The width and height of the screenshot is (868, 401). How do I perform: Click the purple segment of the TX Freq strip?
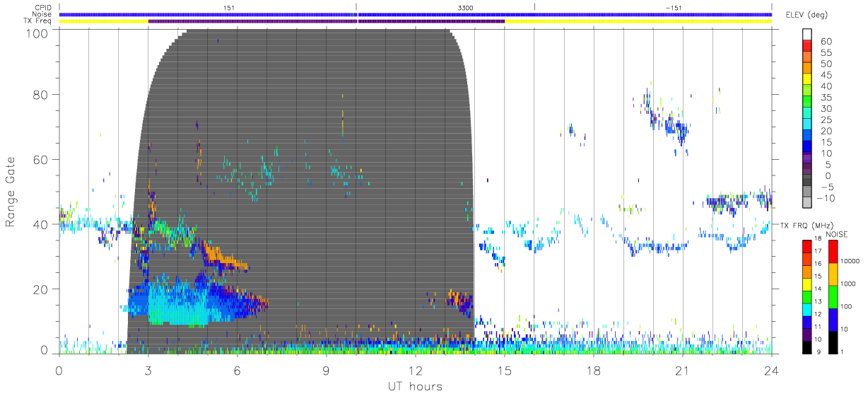pyautogui.click(x=326, y=21)
